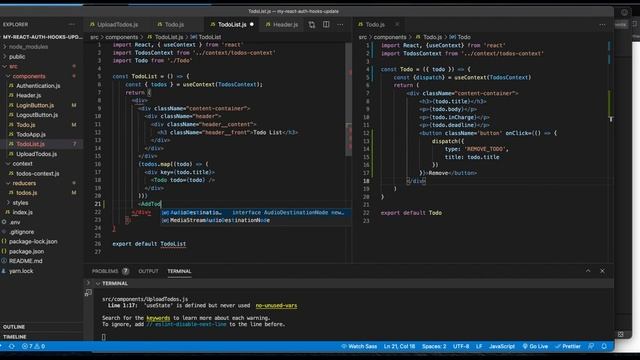Screen dimensions: 640x360
Task: Change language mode JavaScript
Action: [x=502, y=346]
